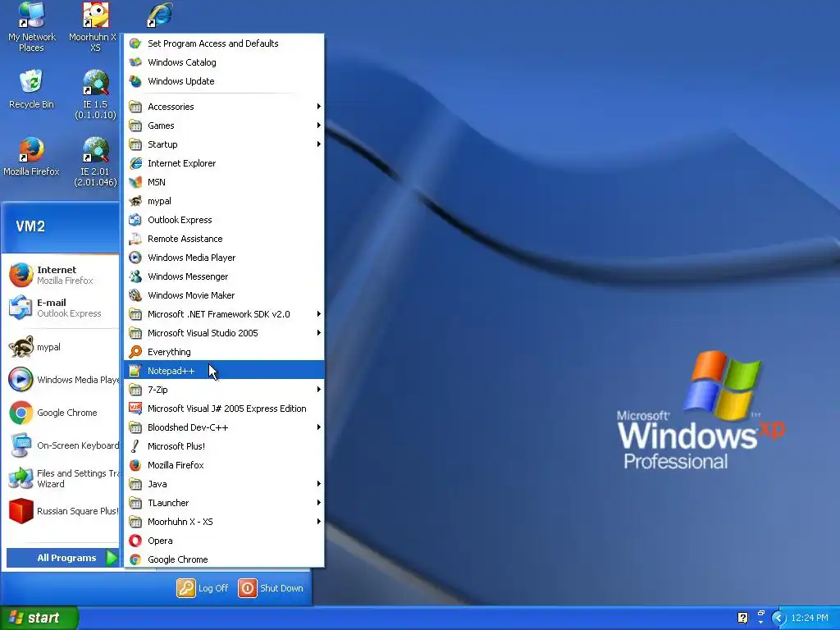Click Files and Settings Transfer Wizard icon
Image resolution: width=840 pixels, height=630 pixels.
click(21, 478)
